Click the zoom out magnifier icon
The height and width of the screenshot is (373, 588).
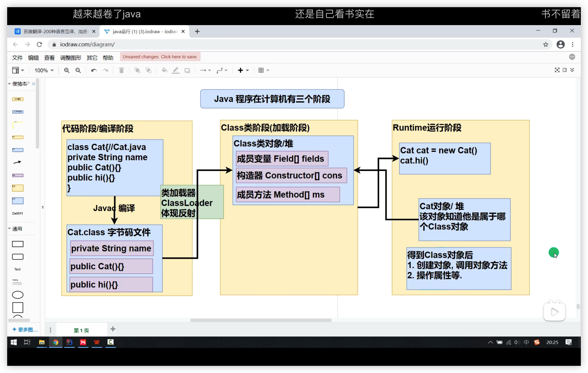tap(78, 70)
